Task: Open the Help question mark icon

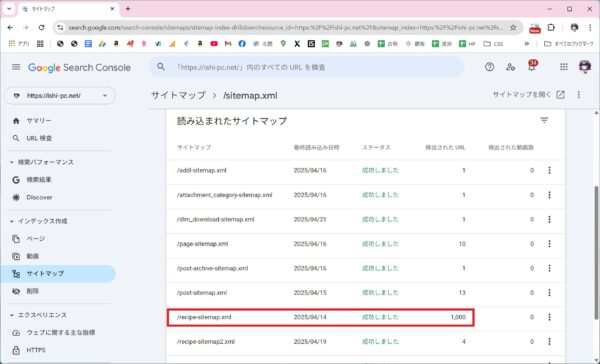Action: pos(489,67)
